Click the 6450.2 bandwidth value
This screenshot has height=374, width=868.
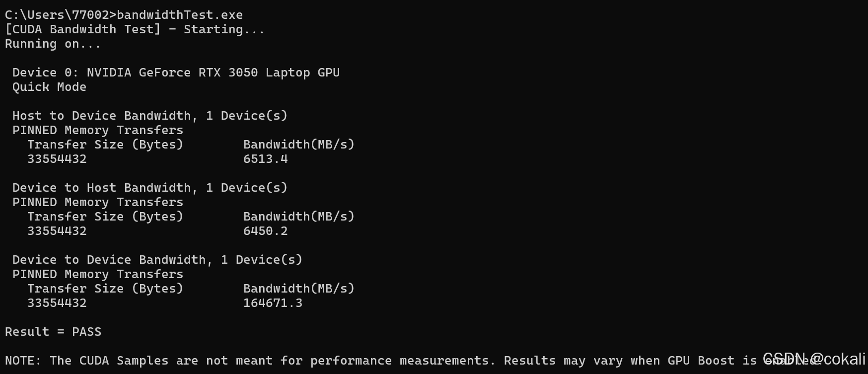pos(266,231)
